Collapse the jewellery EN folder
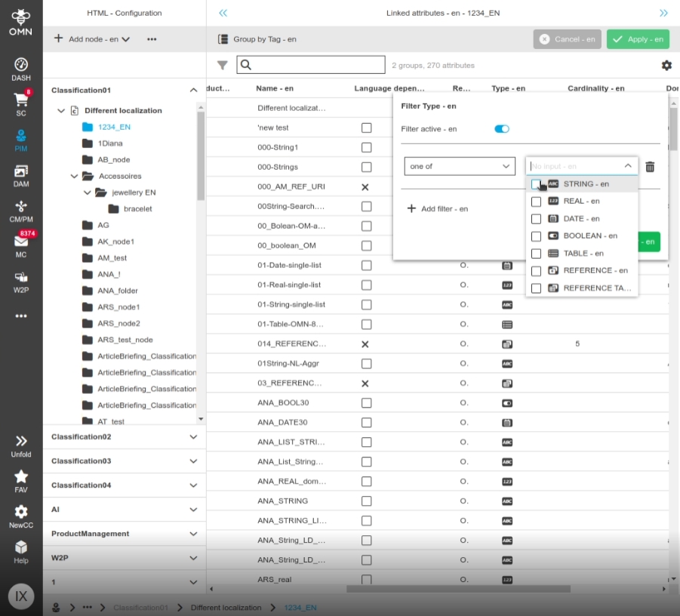 [87, 192]
